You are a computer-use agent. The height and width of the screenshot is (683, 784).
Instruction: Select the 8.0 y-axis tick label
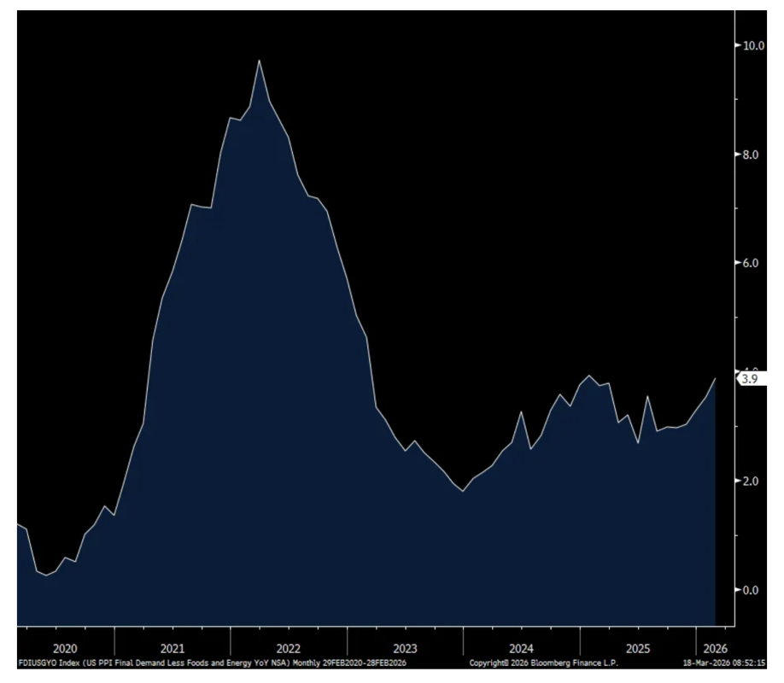click(x=752, y=155)
